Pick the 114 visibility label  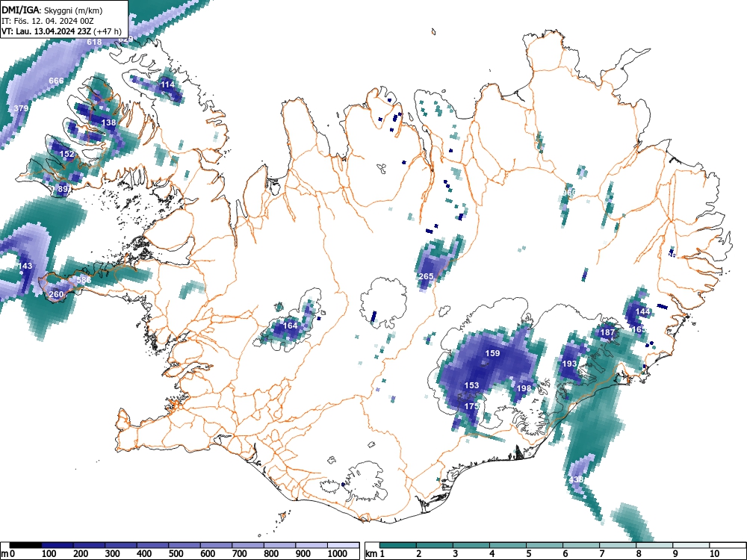point(167,85)
